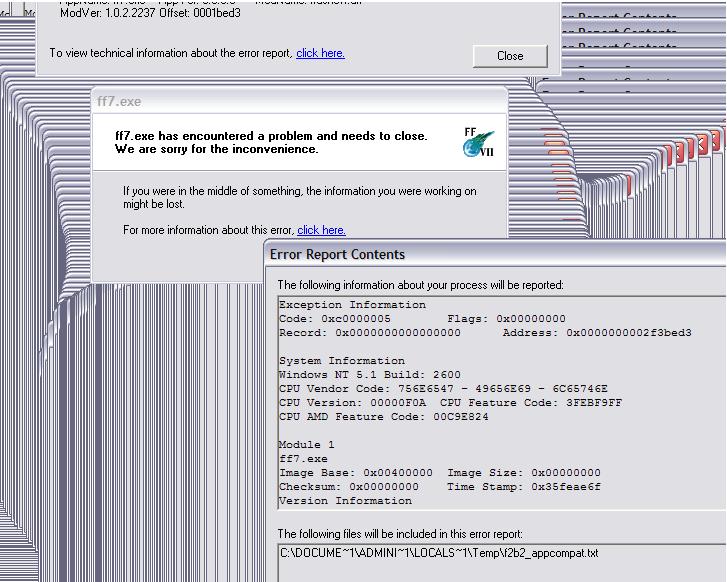Select 'Time Stamp: 0x35feae6f' text
The height and width of the screenshot is (582, 727).
coord(524,486)
